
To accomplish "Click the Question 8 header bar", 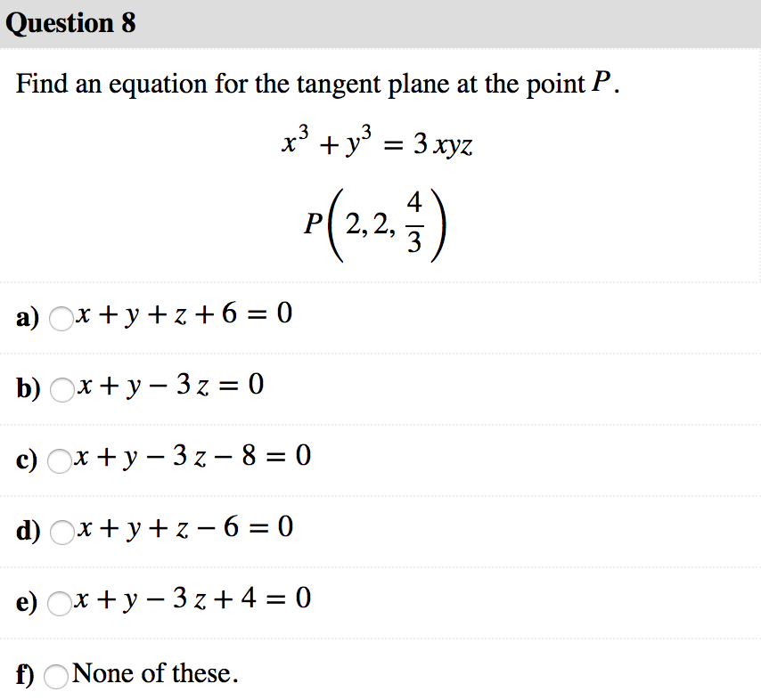I will (x=380, y=23).
